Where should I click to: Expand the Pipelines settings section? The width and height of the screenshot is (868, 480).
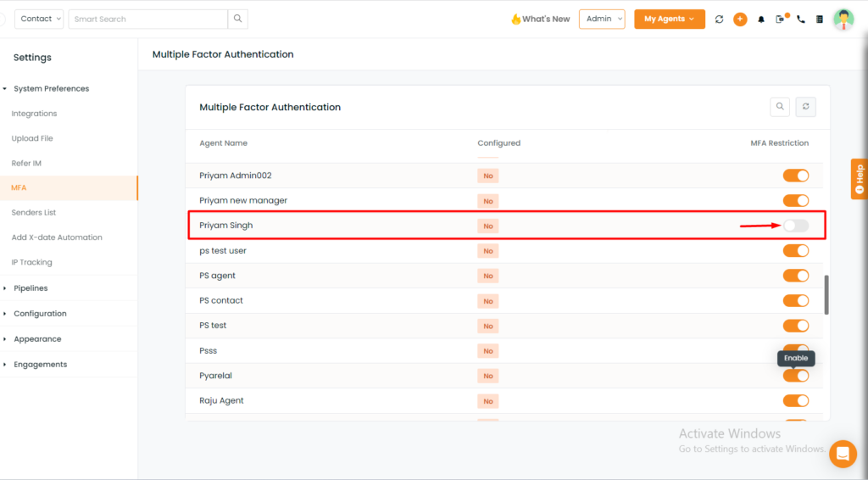tap(31, 287)
